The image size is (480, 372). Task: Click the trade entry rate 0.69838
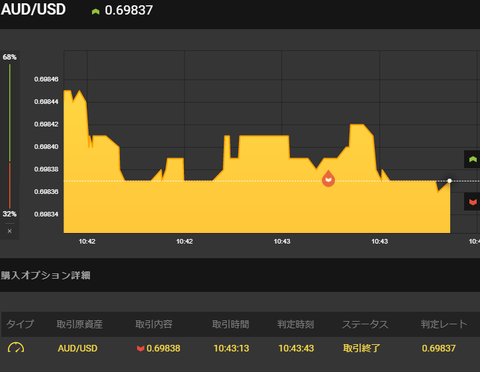pyautogui.click(x=163, y=348)
